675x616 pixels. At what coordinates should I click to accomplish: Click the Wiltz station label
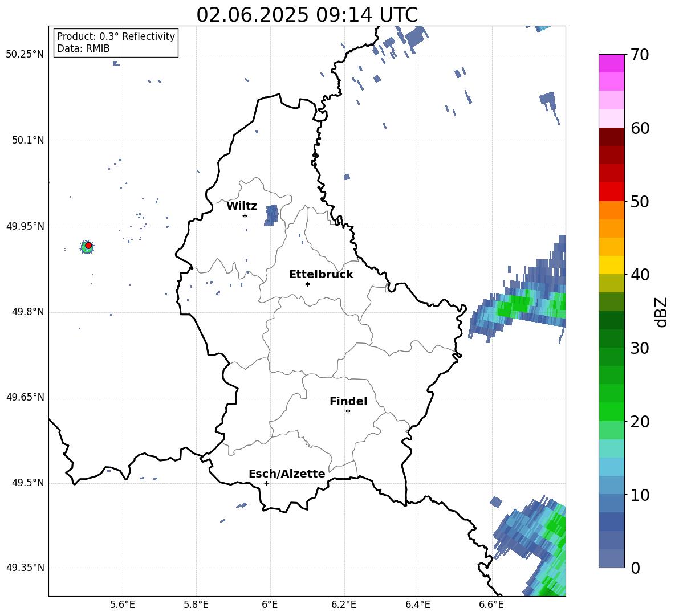(242, 206)
